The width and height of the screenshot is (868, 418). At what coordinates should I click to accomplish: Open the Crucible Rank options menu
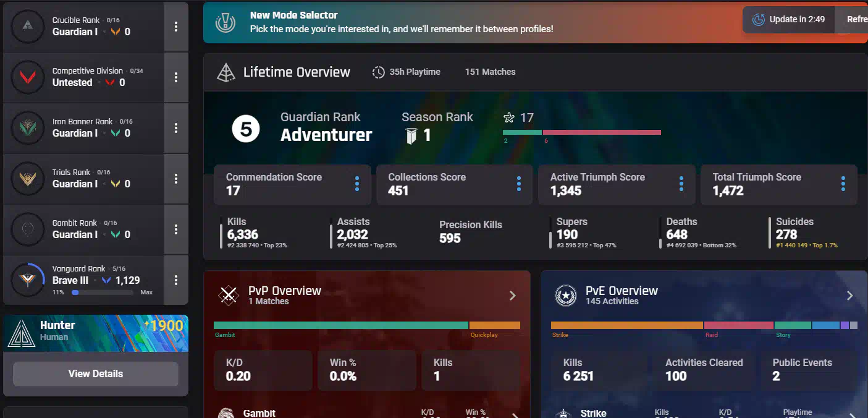click(176, 27)
